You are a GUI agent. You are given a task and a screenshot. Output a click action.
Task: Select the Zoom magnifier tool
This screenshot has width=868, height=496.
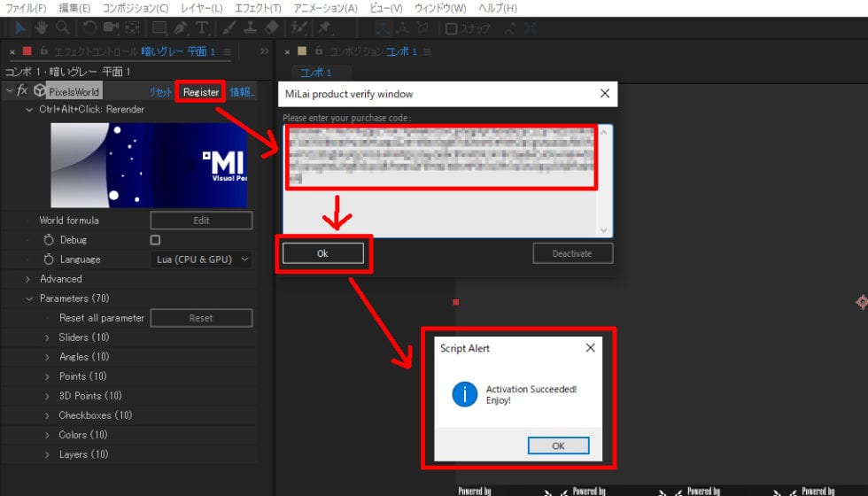point(62,28)
